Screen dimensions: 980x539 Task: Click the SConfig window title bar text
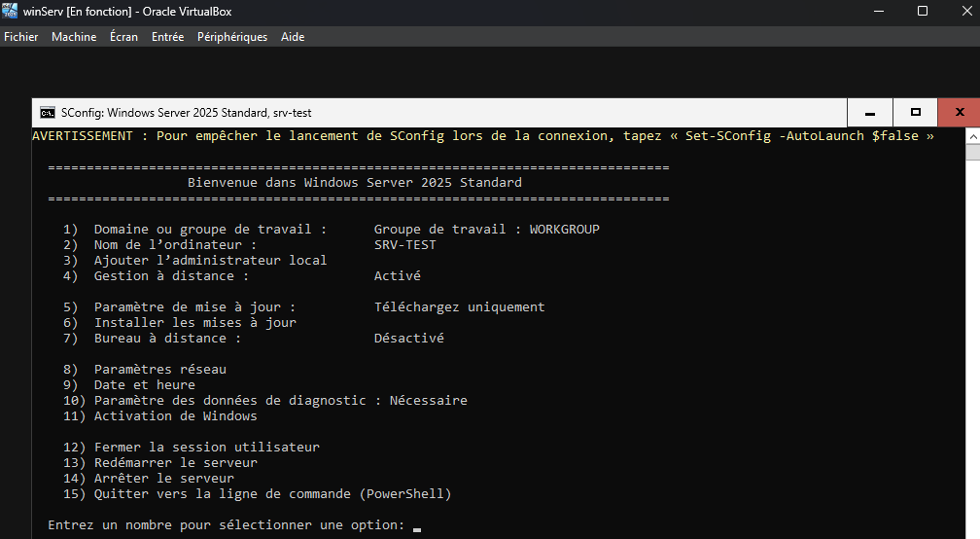(186, 113)
